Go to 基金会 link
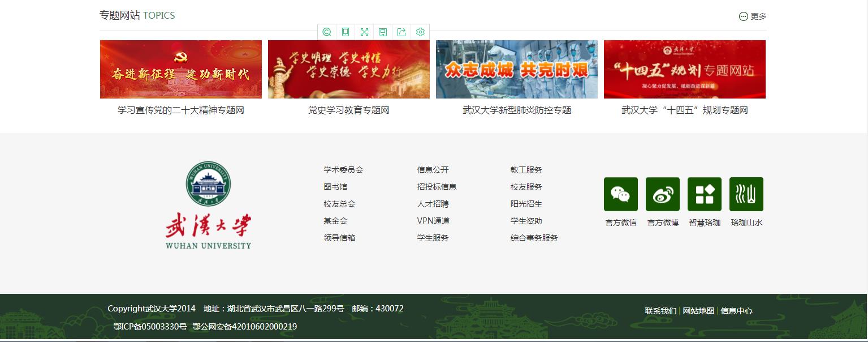 (x=336, y=221)
